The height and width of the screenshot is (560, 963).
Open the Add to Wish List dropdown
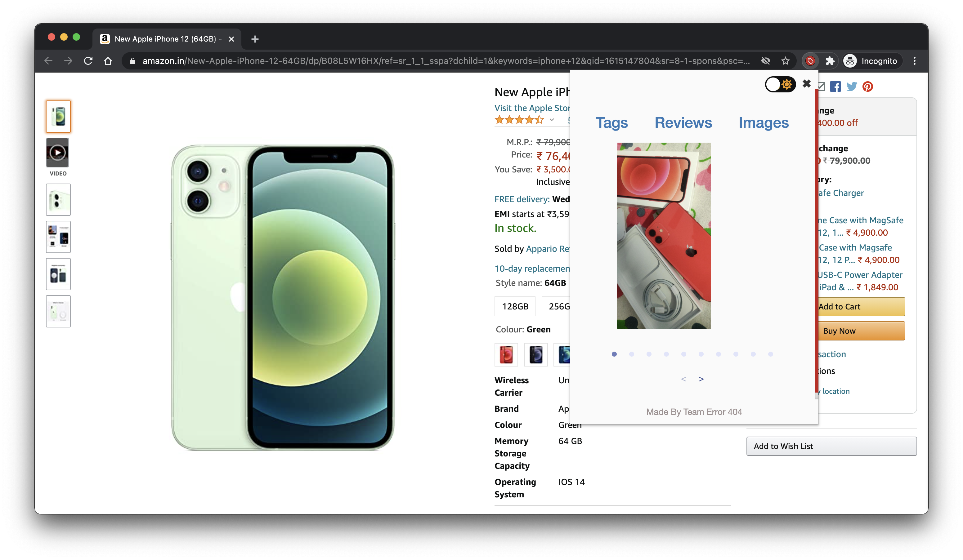[831, 446]
